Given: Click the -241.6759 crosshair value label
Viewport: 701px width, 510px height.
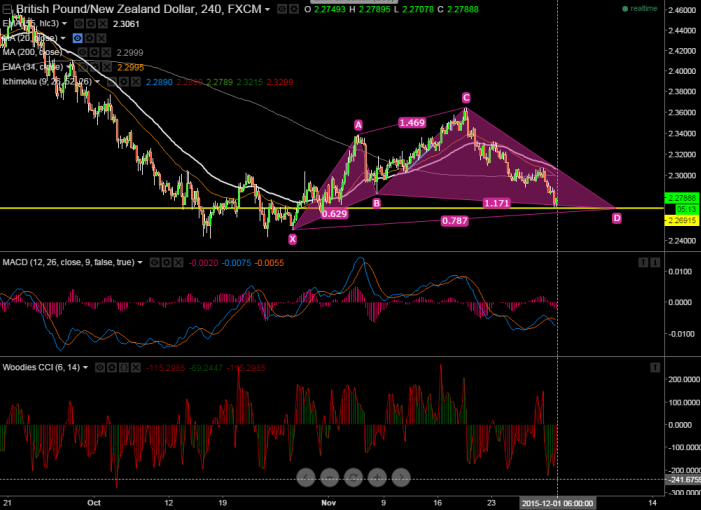Looking at the screenshot, I should coord(683,480).
